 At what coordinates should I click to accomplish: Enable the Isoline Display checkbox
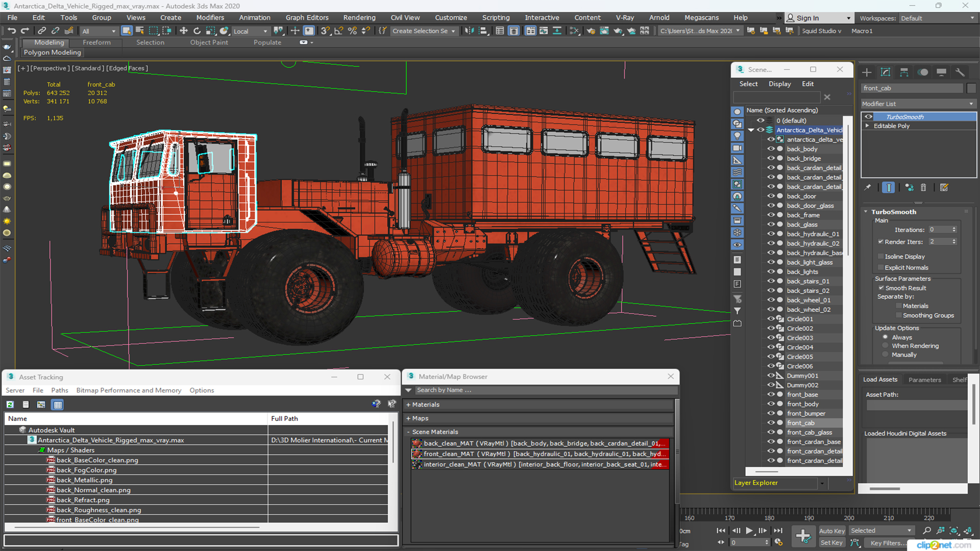[x=881, y=257]
